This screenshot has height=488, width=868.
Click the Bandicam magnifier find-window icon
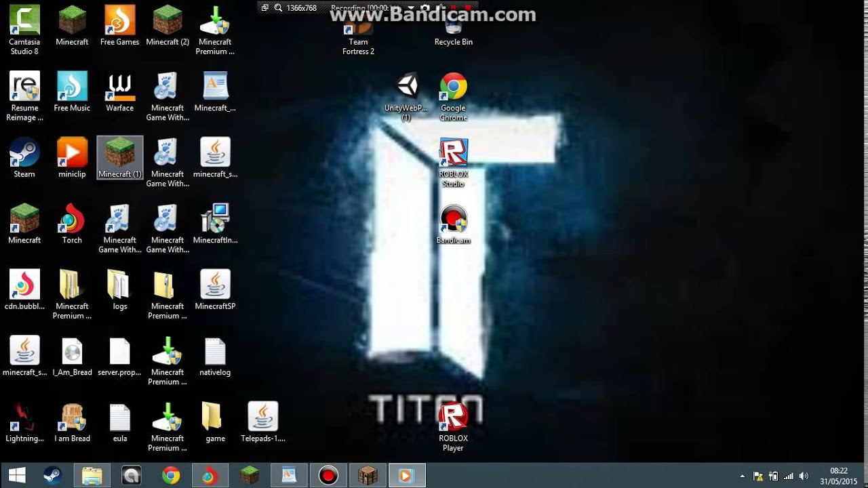[278, 7]
